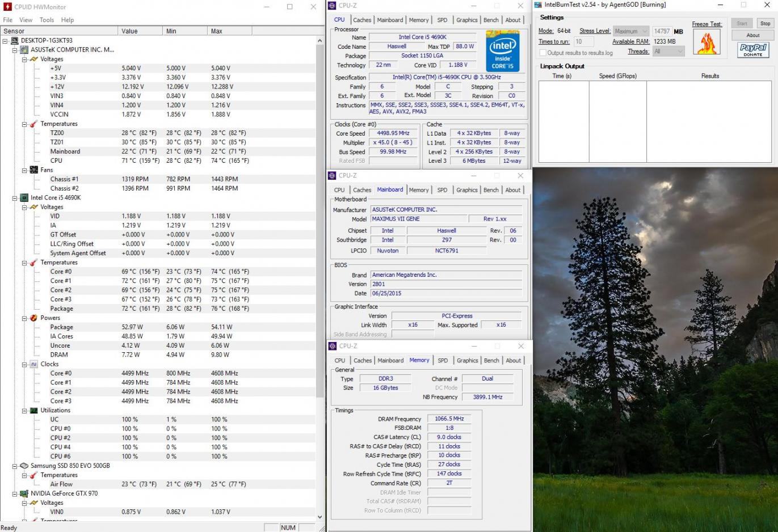Screen dimensions: 778x532
Task: Open About tab in CPU-Z Motherboard window
Action: [513, 190]
